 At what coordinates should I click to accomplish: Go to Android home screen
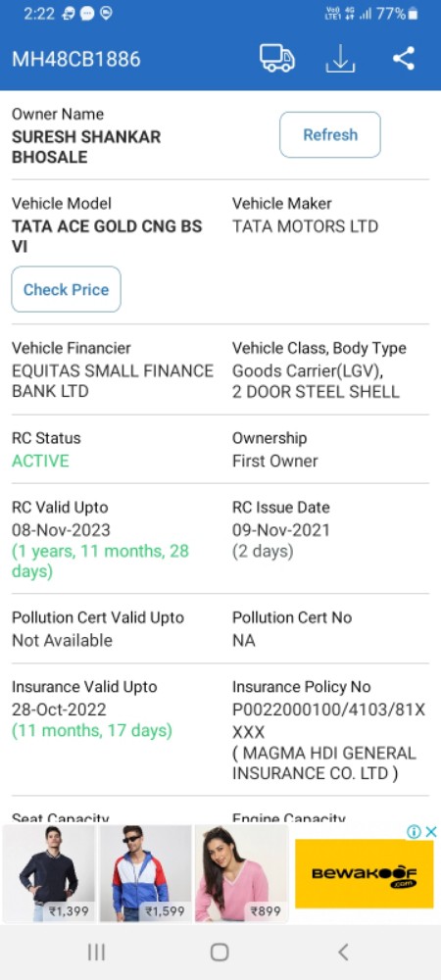[x=220, y=952]
